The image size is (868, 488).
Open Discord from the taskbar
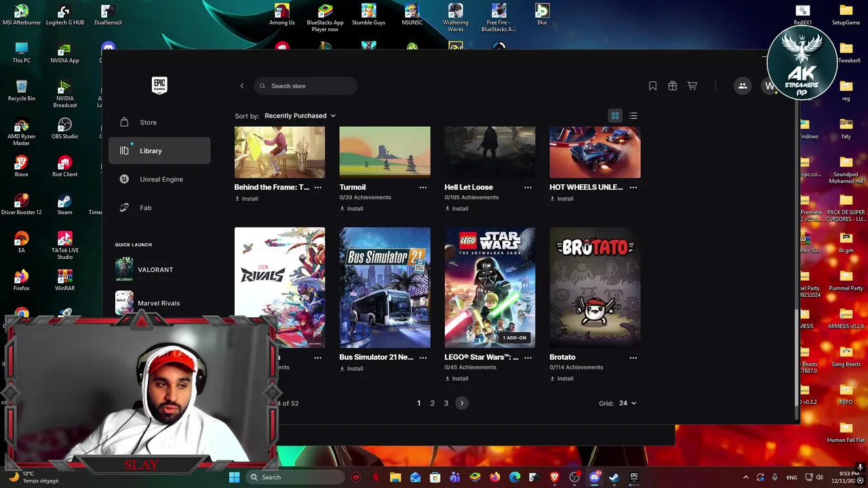coord(595,477)
